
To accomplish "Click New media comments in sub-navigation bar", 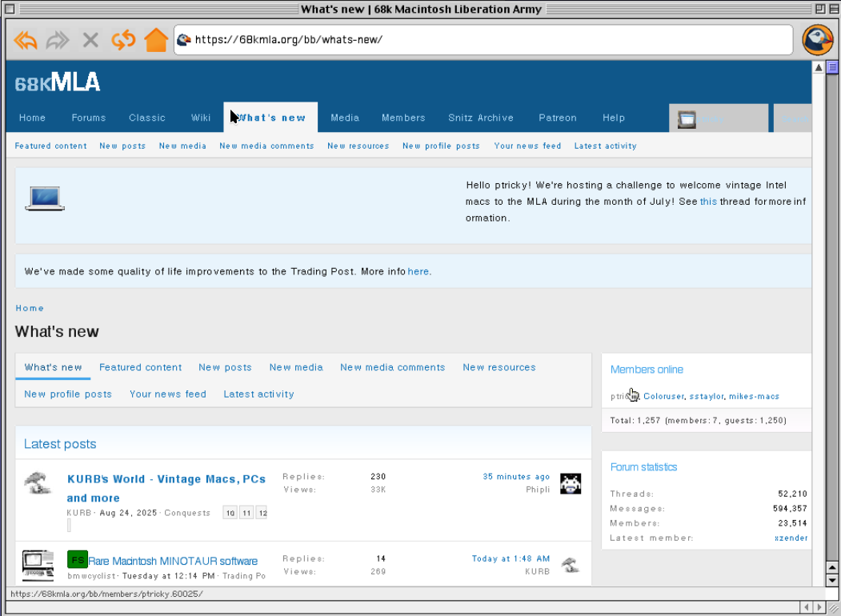I will pyautogui.click(x=266, y=146).
